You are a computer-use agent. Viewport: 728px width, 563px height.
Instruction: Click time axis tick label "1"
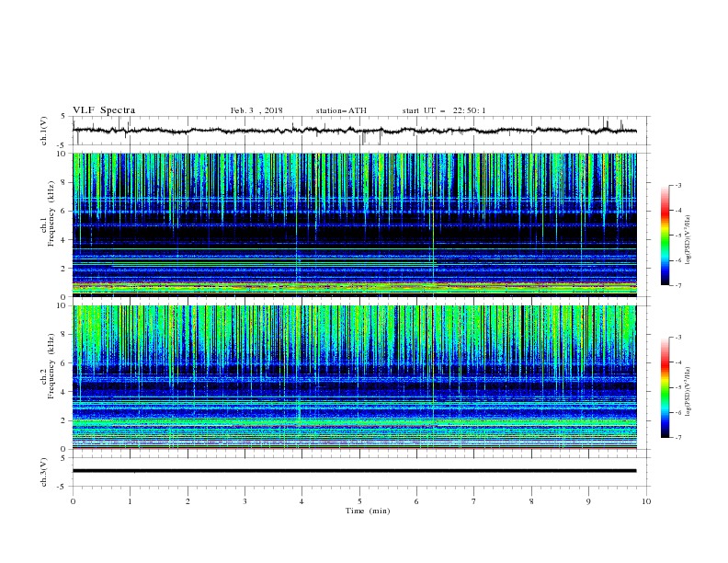130,501
